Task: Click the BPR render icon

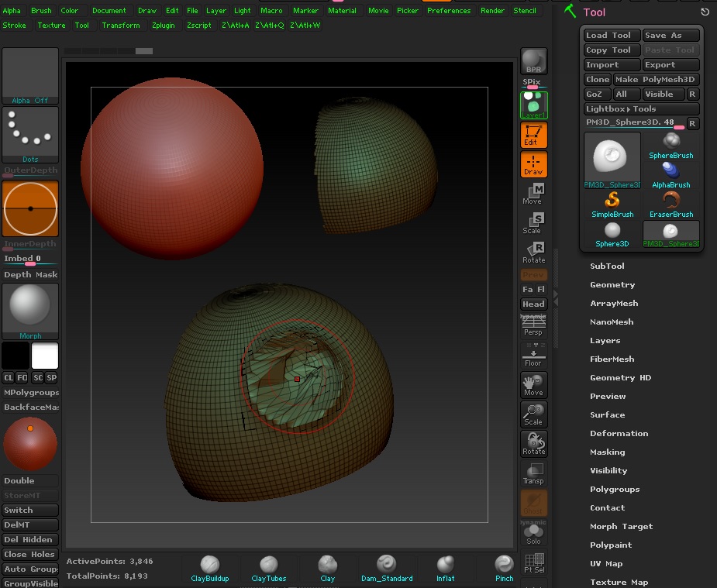Action: click(x=533, y=61)
